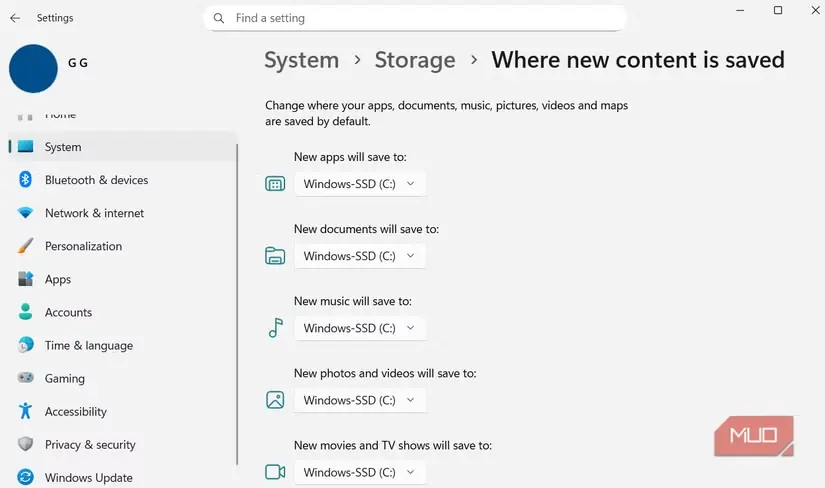Click the back arrow in Settings
Image resolution: width=825 pixels, height=488 pixels.
coord(15,18)
